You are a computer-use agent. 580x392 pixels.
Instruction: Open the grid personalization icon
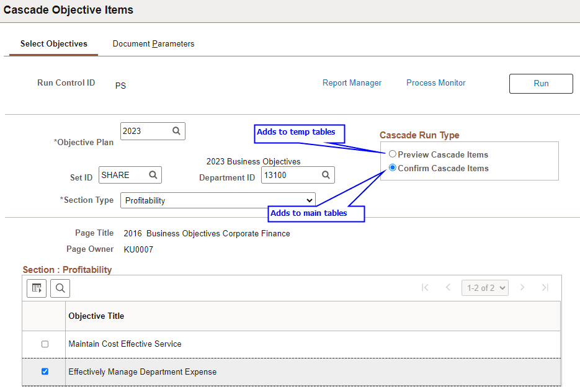point(36,288)
